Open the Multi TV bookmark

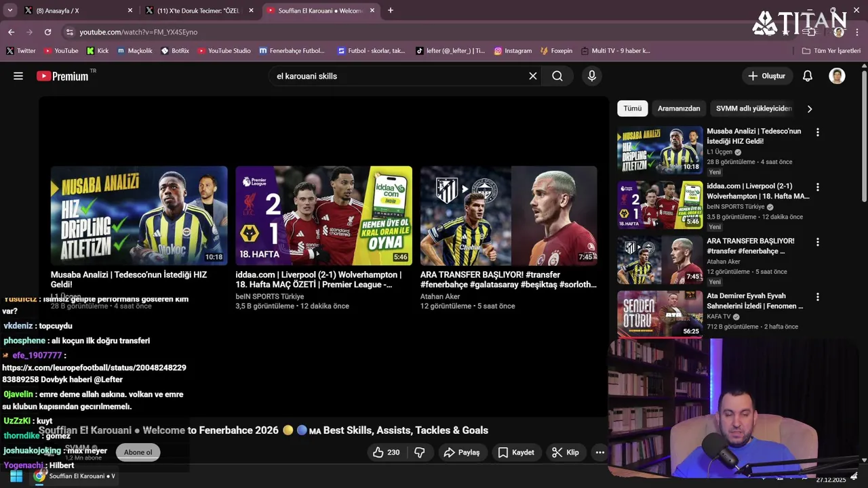(615, 51)
